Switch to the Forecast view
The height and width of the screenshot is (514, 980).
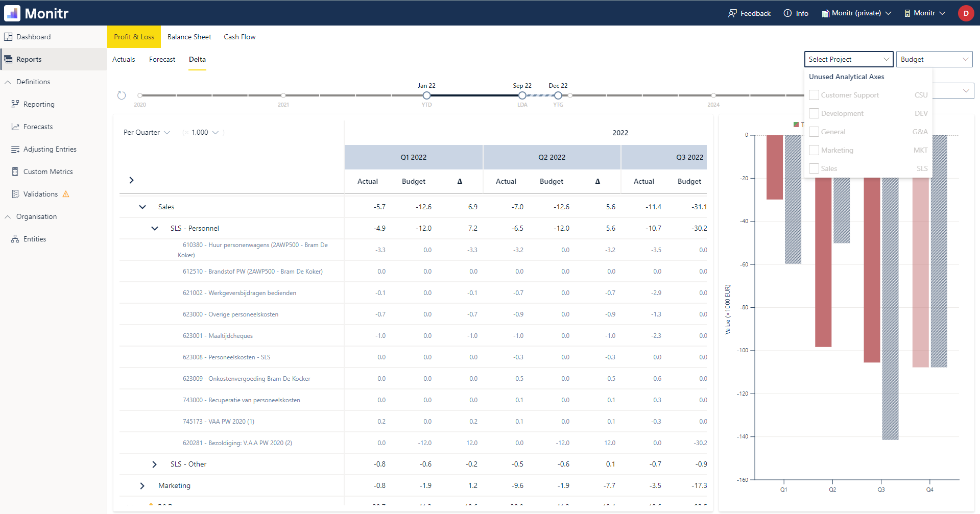click(x=162, y=59)
